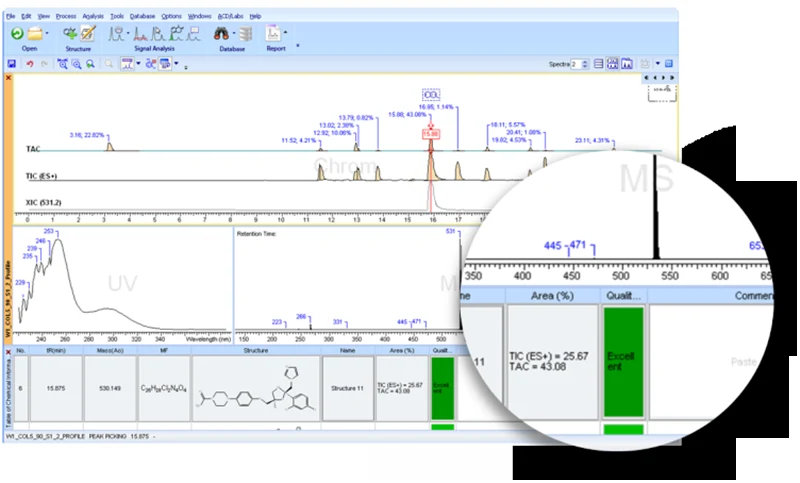This screenshot has height=483, width=800.
Task: Open the File menu
Action: point(10,16)
